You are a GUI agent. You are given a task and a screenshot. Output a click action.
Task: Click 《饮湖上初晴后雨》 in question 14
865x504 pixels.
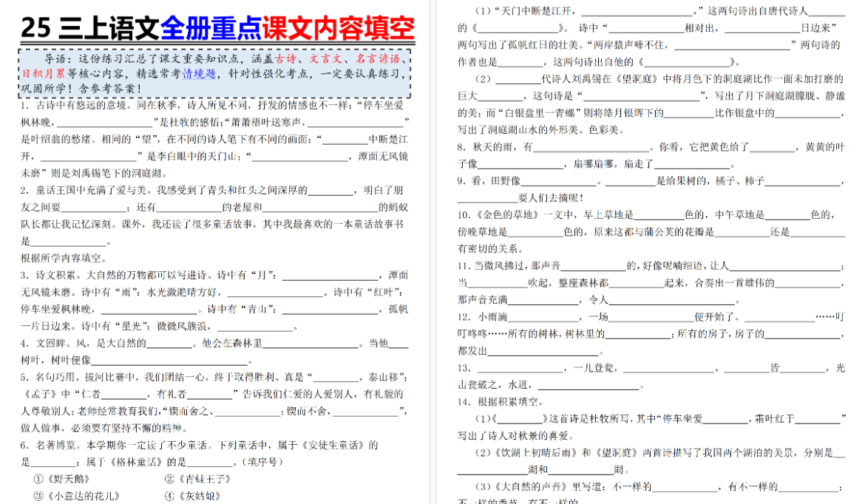coord(536,452)
